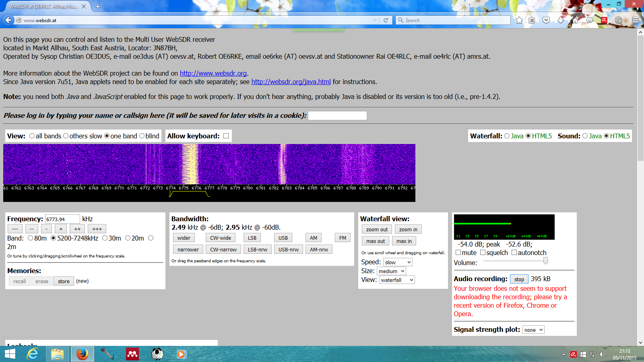The width and height of the screenshot is (644, 362).
Task: Enable the Allow keyboard checkbox
Action: click(226, 136)
